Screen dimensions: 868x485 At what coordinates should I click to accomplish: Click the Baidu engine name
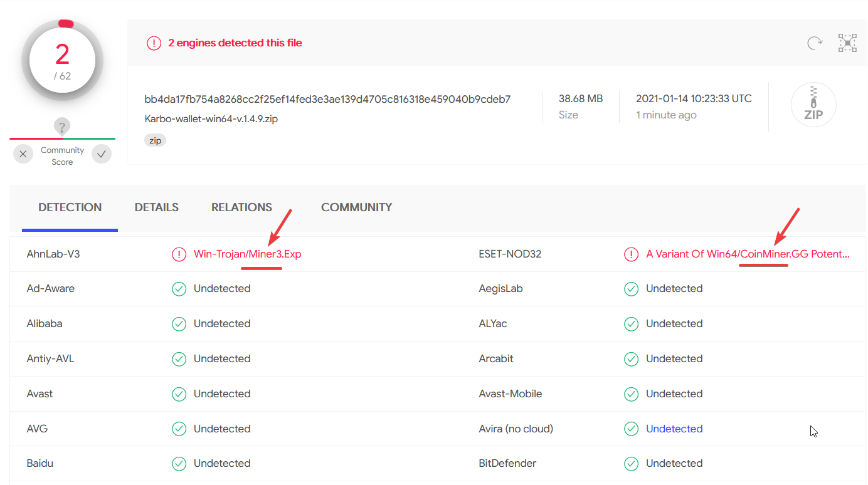(40, 464)
